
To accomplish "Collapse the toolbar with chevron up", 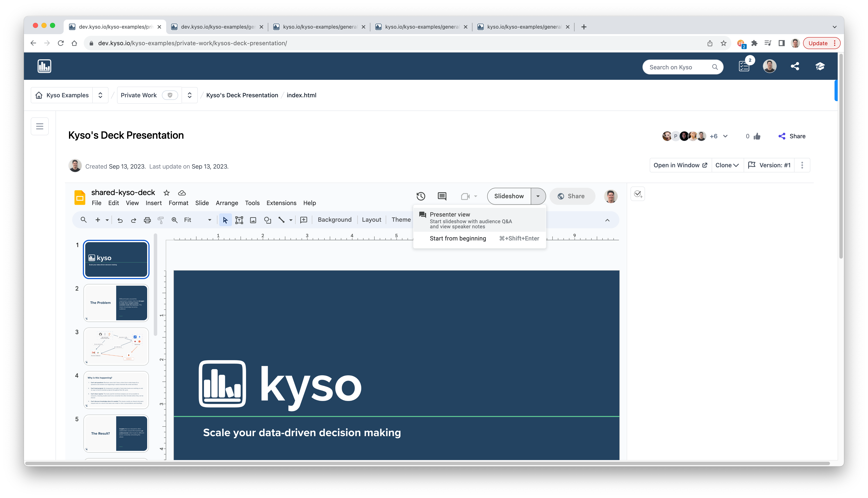I will click(x=607, y=220).
